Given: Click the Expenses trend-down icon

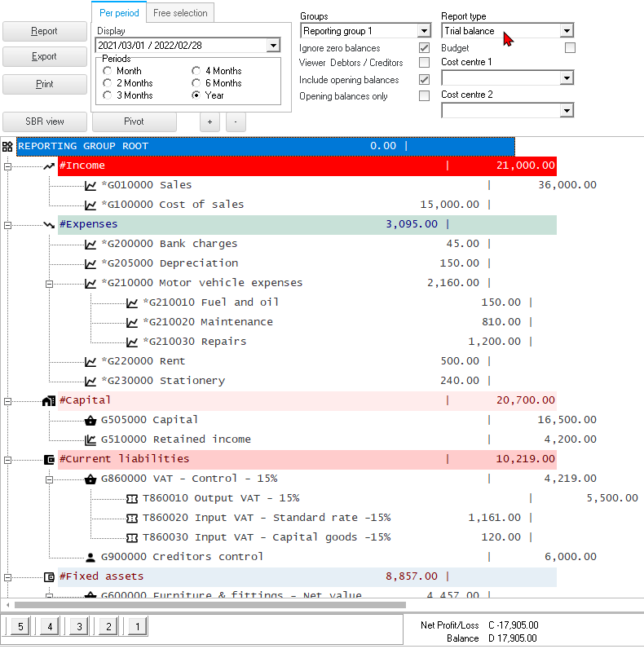Looking at the screenshot, I should (x=49, y=225).
